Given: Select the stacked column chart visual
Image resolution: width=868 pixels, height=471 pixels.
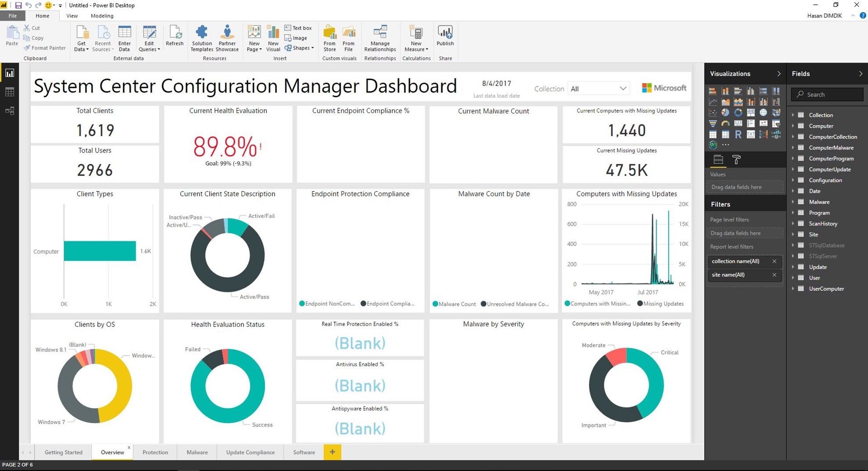Looking at the screenshot, I should point(726,91).
